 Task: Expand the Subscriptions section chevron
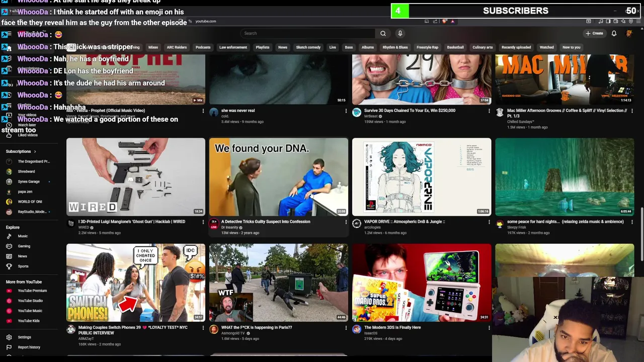(x=35, y=151)
